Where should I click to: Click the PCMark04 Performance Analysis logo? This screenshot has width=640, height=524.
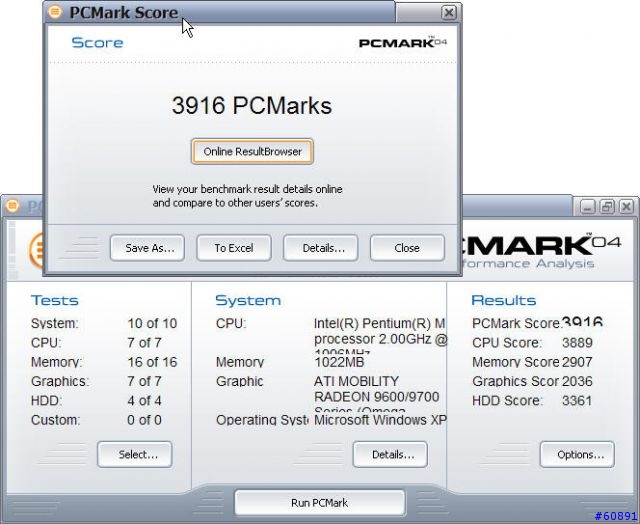pos(541,251)
